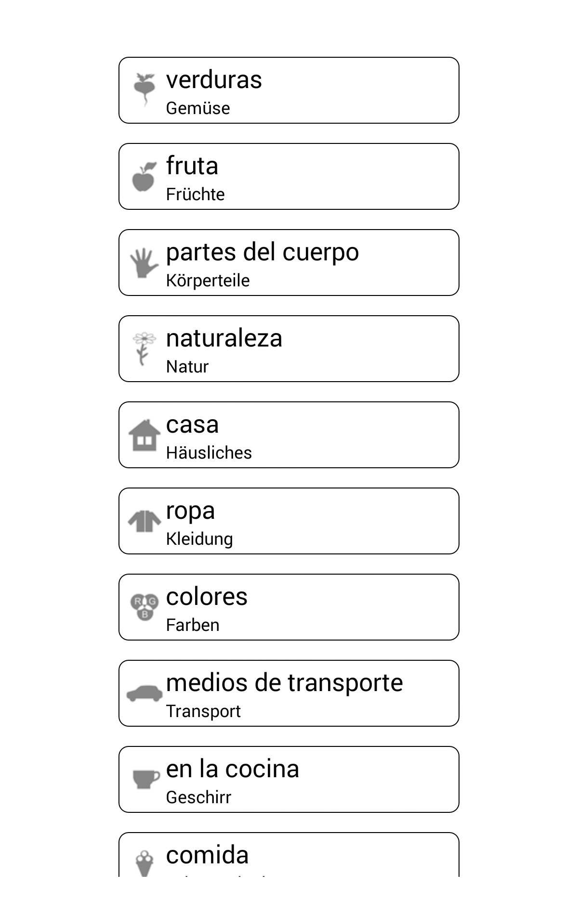578x924 pixels.
Task: Click the radish icon beside verduras
Action: (144, 90)
